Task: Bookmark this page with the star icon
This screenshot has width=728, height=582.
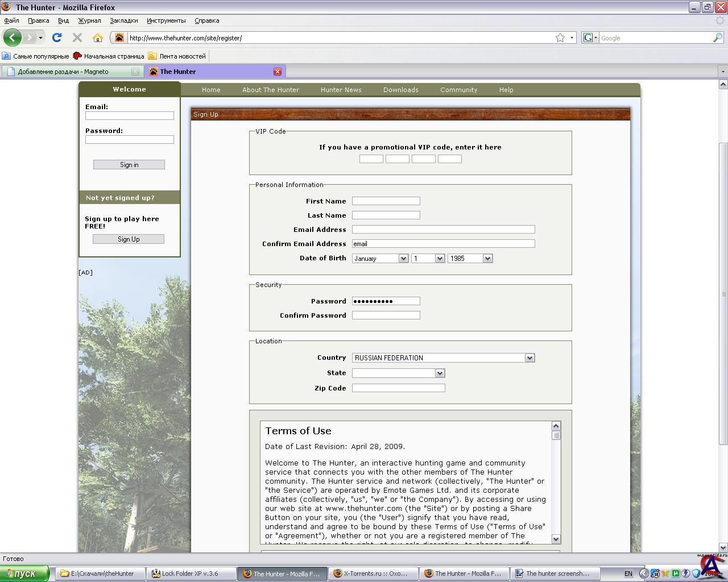Action: (560, 38)
